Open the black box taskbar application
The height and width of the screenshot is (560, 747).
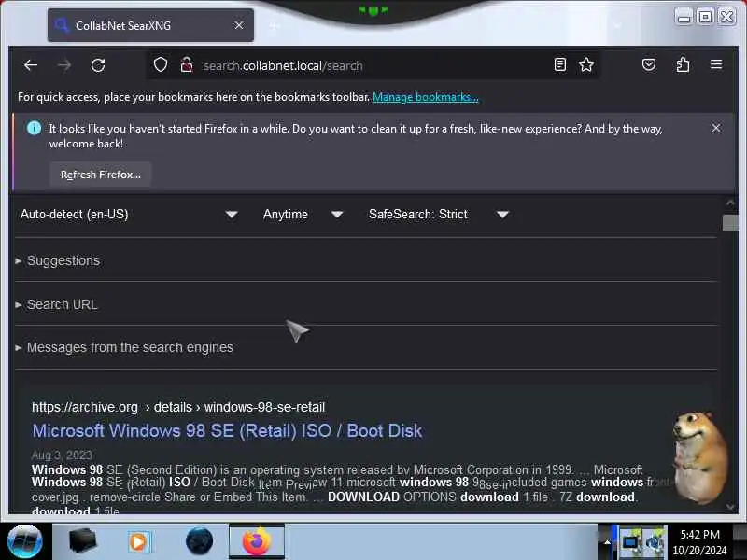point(82,541)
